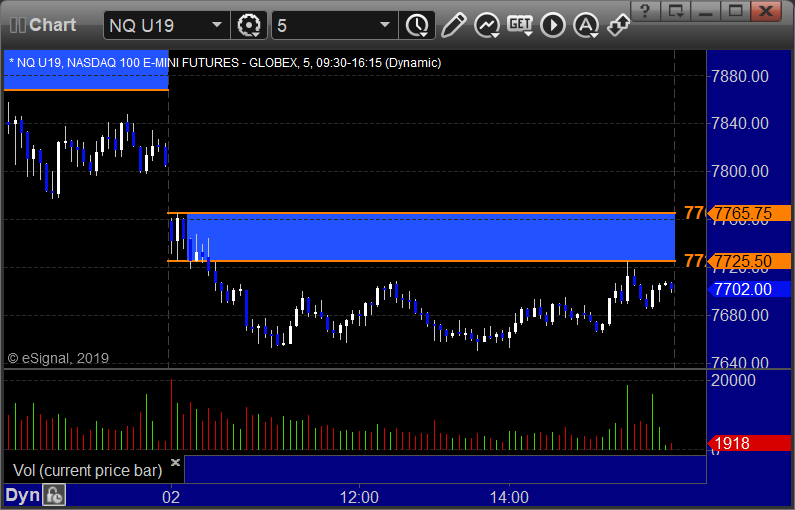Toggle the lock icon beside Dyn
795x510 pixels.
coord(54,495)
